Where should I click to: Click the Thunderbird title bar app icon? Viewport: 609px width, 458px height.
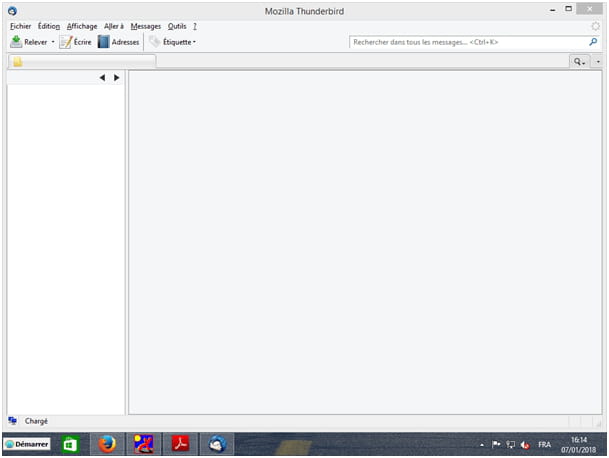pyautogui.click(x=12, y=11)
